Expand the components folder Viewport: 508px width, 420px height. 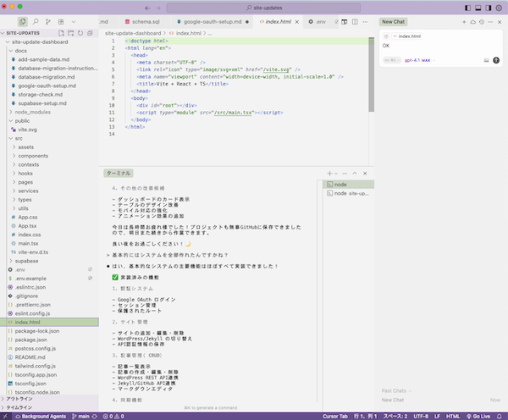click(x=49, y=156)
